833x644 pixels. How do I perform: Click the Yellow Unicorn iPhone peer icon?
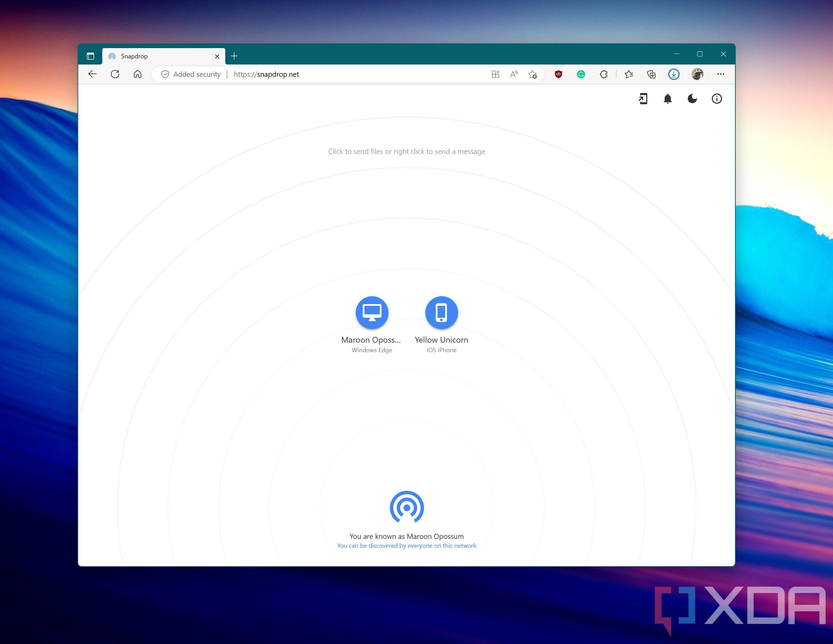point(441,312)
